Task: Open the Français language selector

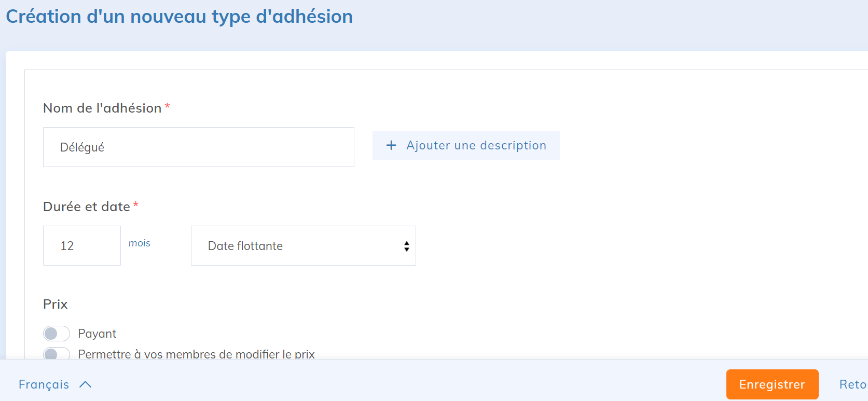Action: coord(44,384)
